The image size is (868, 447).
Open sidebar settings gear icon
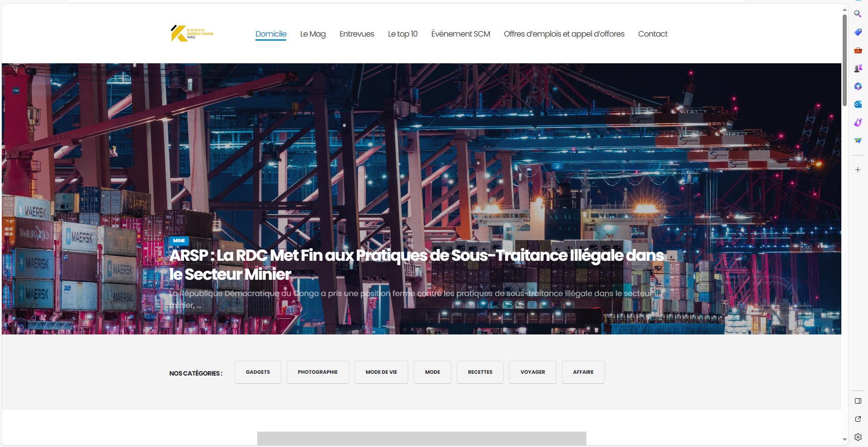pyautogui.click(x=858, y=437)
